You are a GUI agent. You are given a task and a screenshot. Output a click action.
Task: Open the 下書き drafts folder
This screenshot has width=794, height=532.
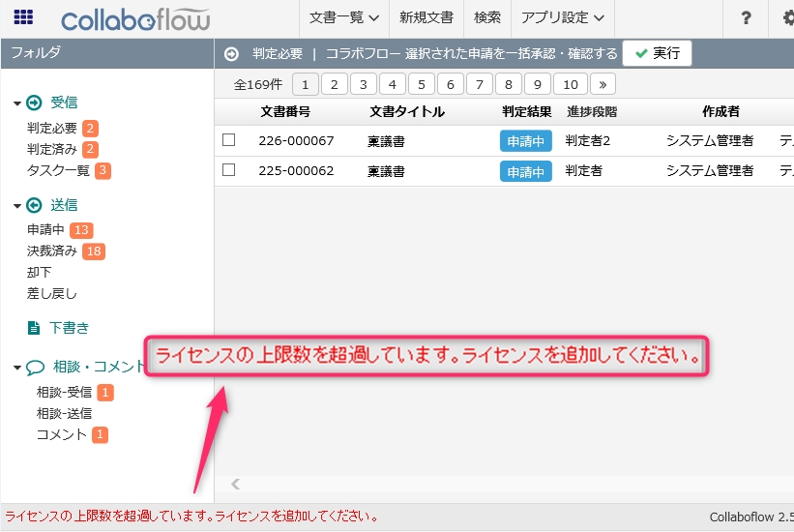pyautogui.click(x=69, y=328)
